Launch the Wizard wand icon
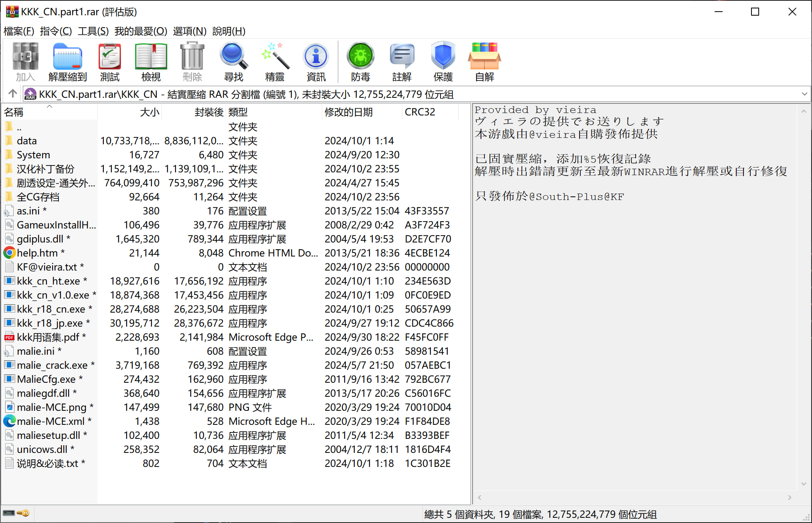This screenshot has height=523, width=812. click(x=275, y=61)
